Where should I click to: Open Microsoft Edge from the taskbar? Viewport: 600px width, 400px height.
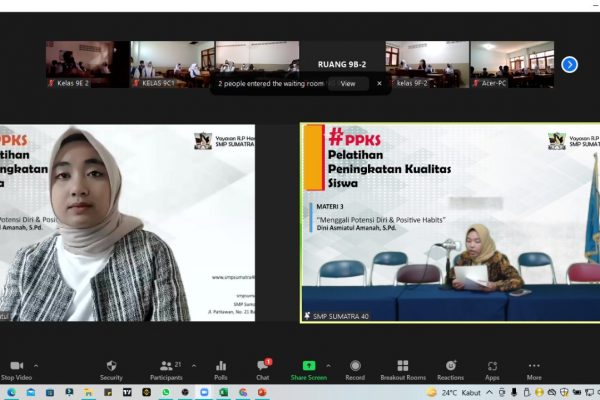tap(11, 392)
